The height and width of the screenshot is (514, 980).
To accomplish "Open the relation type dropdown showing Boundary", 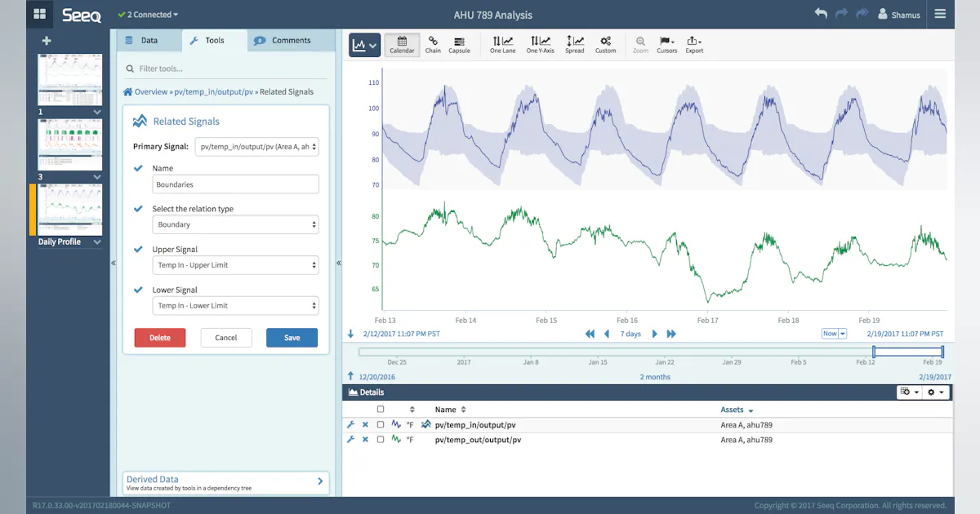I will click(x=235, y=224).
